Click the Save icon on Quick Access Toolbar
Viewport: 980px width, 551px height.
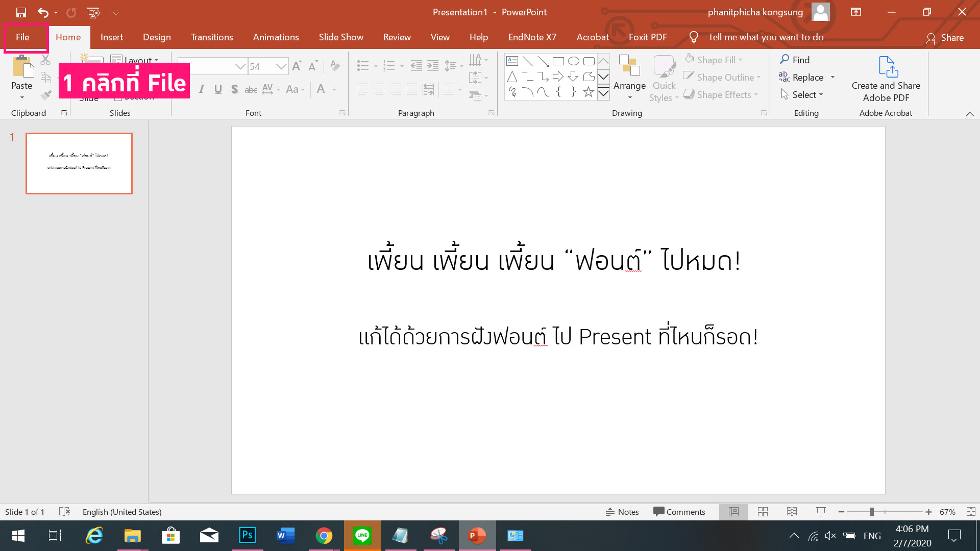(x=21, y=12)
